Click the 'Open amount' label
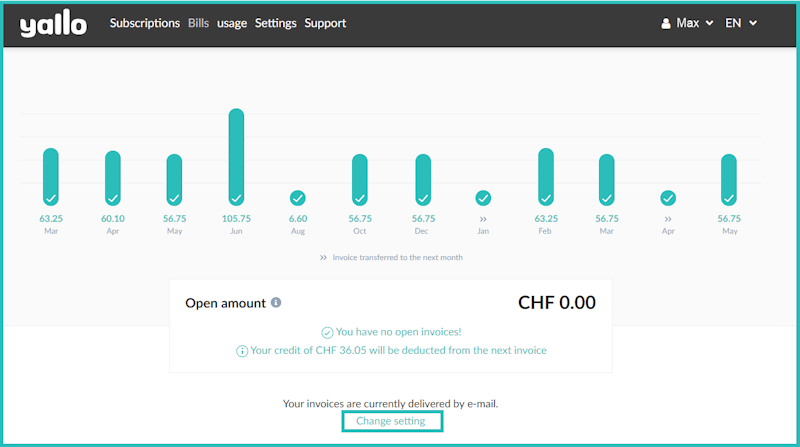 coord(226,303)
